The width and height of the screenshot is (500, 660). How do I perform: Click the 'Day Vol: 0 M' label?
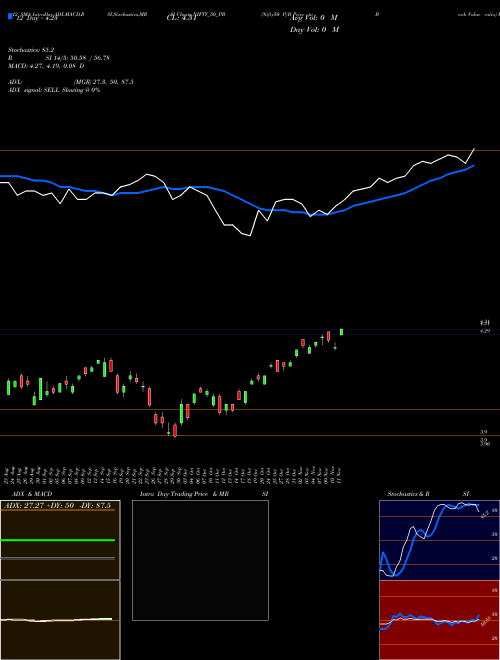tap(314, 29)
